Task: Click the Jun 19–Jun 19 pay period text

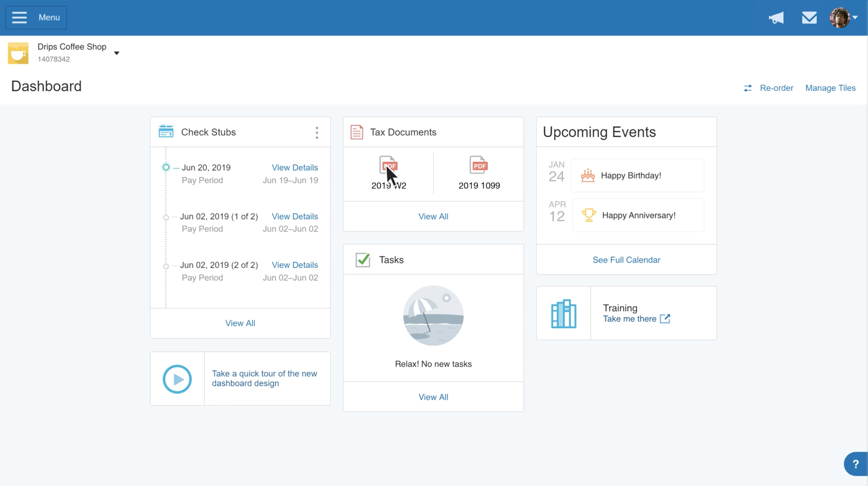Action: 290,180
